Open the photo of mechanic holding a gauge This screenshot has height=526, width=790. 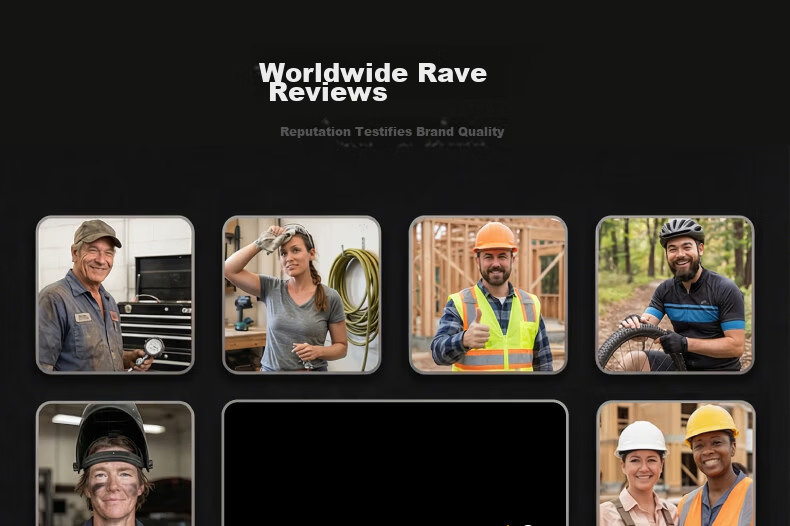click(x=115, y=295)
